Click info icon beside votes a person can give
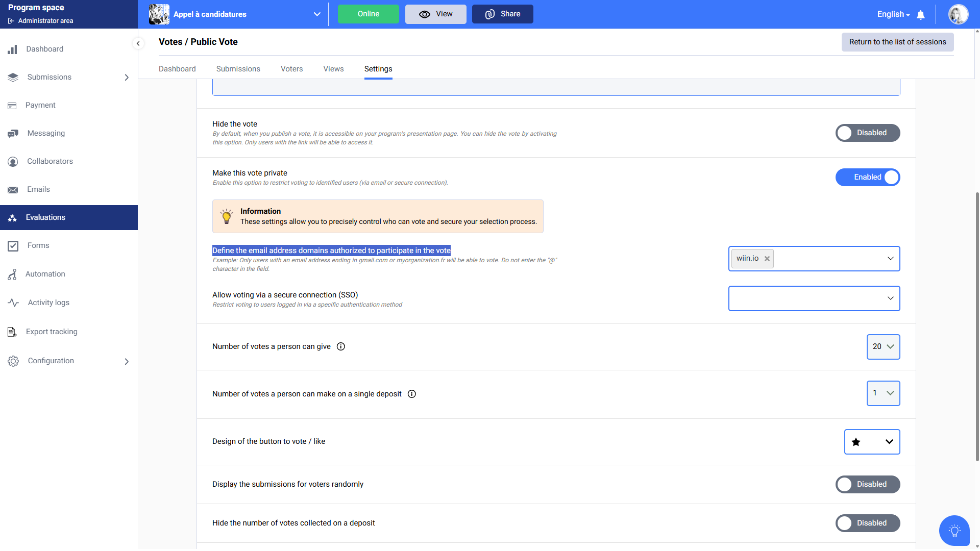This screenshot has width=980, height=551. (341, 346)
